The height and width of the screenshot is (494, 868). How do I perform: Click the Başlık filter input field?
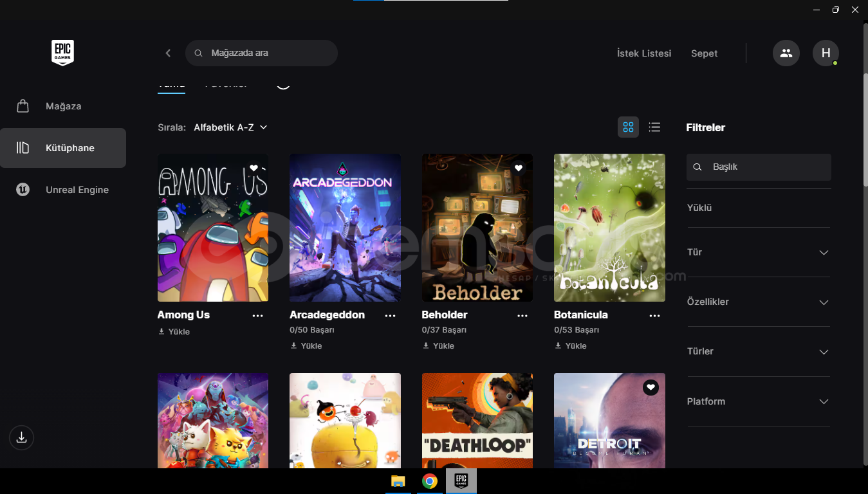click(759, 167)
